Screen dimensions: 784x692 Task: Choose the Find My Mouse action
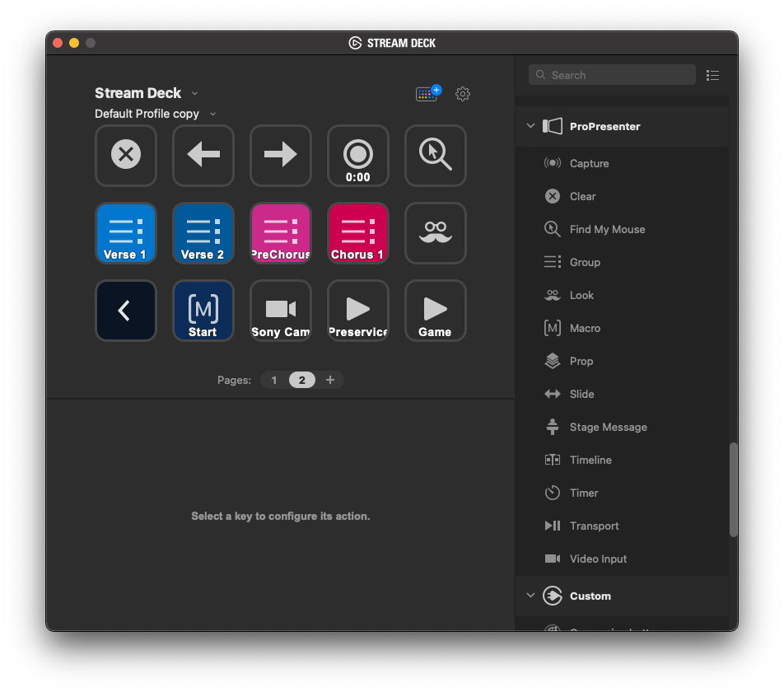(x=622, y=230)
